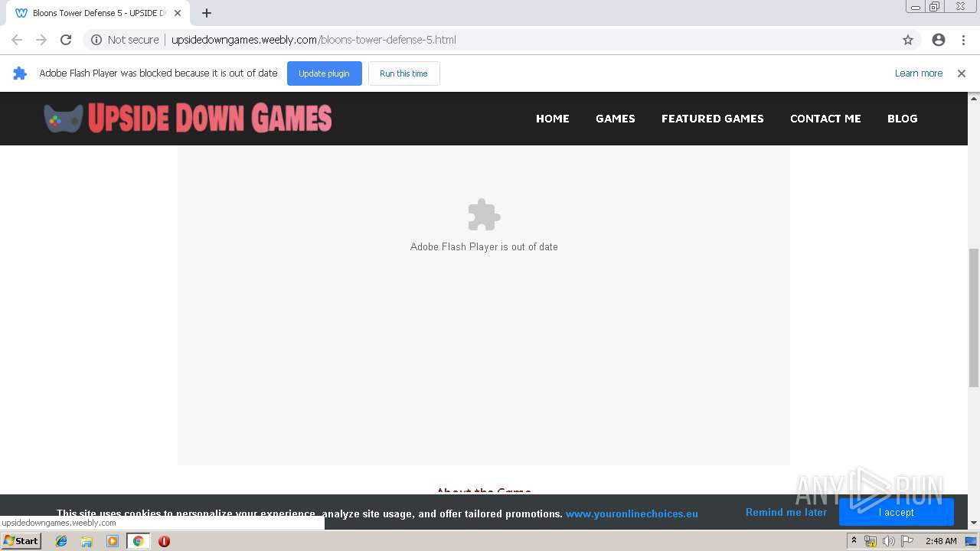The image size is (980, 551).
Task: View site info via Not secure icon
Action: (x=96, y=40)
